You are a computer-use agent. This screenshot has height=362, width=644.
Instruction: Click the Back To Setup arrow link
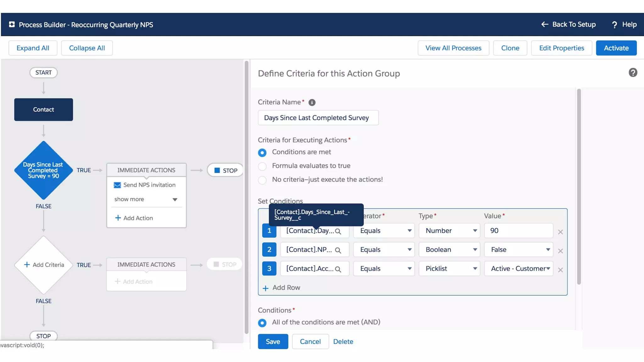tap(568, 25)
